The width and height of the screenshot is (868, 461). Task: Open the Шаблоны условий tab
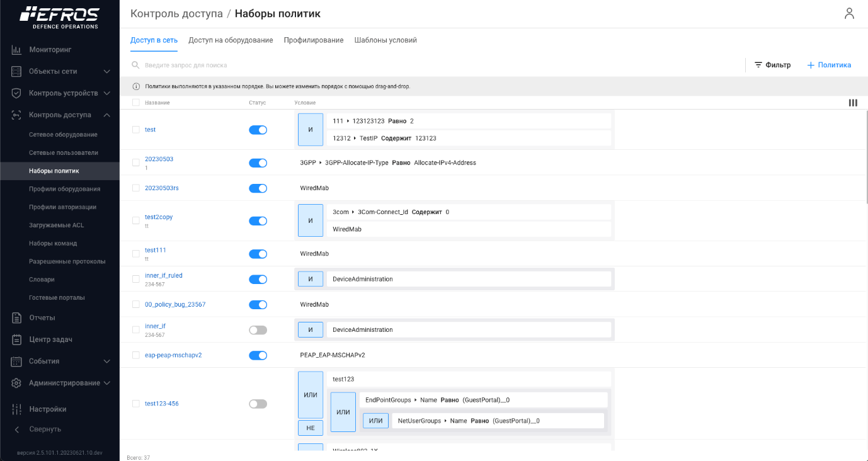click(x=385, y=40)
